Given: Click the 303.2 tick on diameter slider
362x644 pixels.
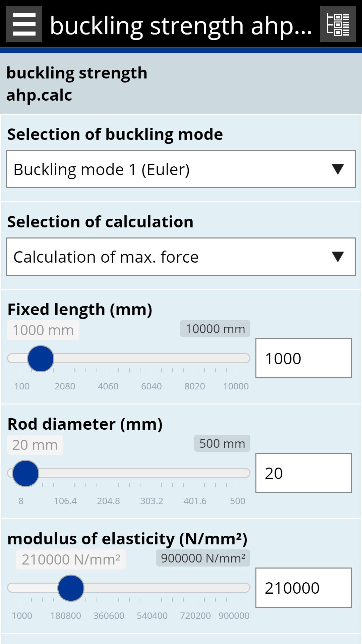Looking at the screenshot, I should 152,501.
